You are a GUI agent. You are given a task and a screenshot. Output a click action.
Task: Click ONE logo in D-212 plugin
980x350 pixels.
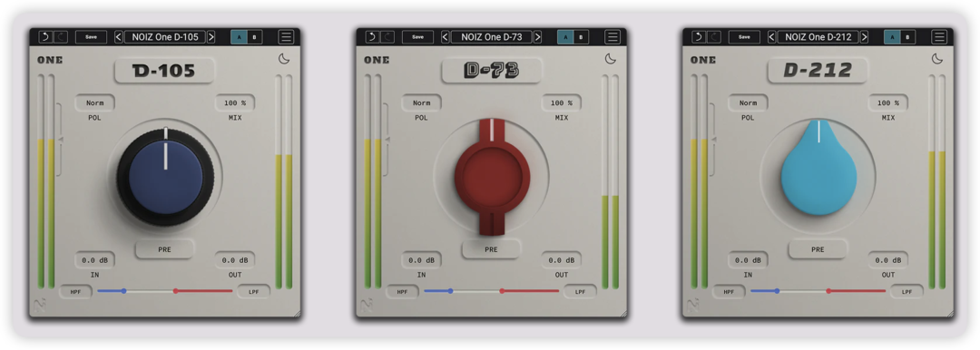coord(703,60)
